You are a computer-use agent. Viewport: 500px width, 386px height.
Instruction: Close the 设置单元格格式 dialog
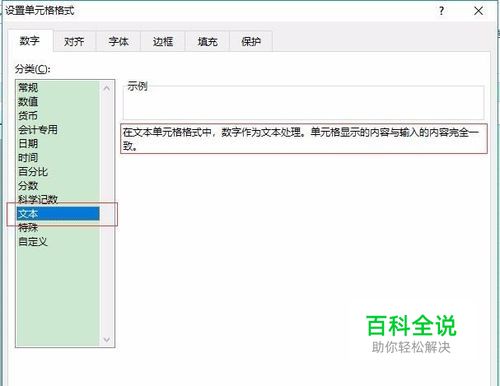coord(478,11)
